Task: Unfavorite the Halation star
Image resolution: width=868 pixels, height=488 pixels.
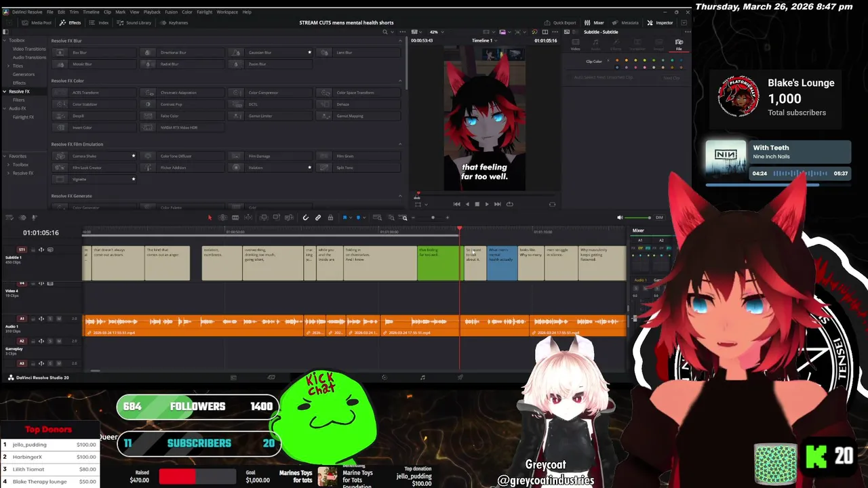Action: (310, 167)
